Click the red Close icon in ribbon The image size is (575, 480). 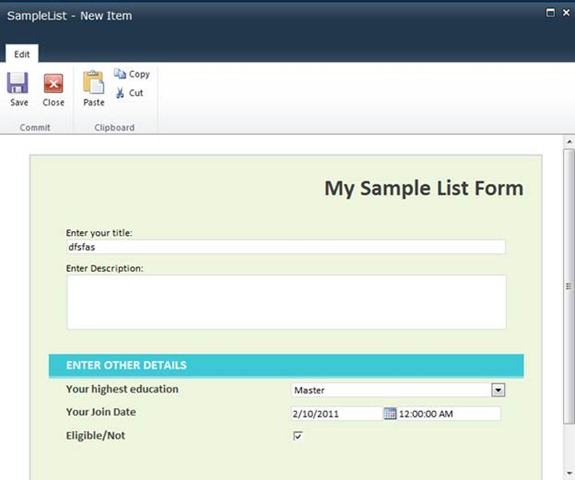click(54, 83)
